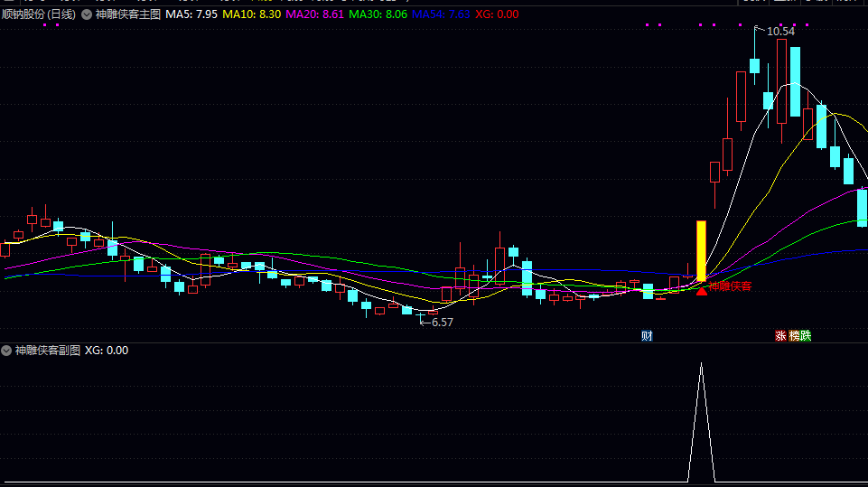The height and width of the screenshot is (487, 868).
Task: Open the 神雕侠客主图 indicator dropdown circle
Action: 87,14
